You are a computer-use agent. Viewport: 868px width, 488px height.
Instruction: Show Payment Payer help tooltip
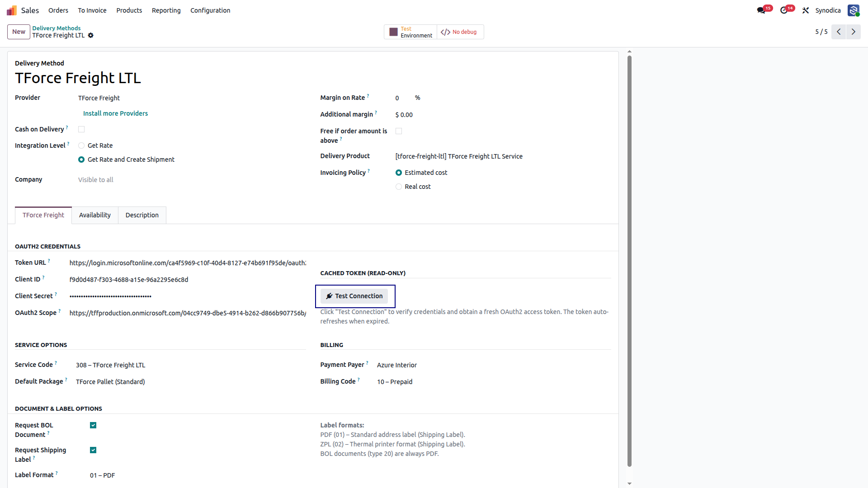coord(367,362)
